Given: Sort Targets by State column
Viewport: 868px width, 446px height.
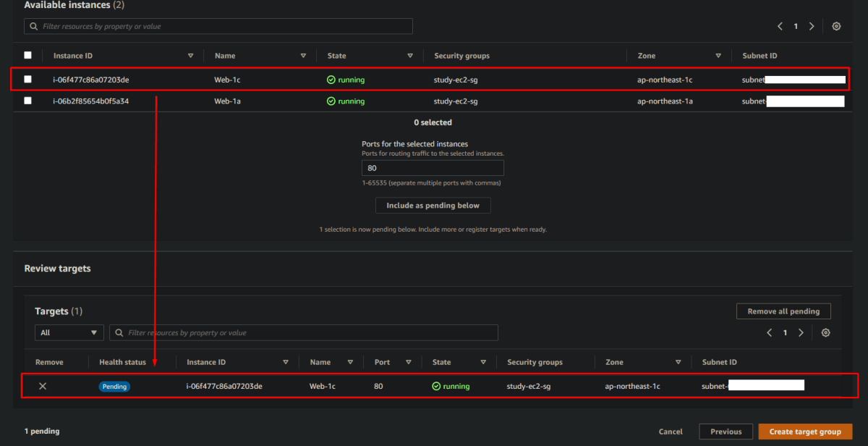Looking at the screenshot, I should [483, 362].
